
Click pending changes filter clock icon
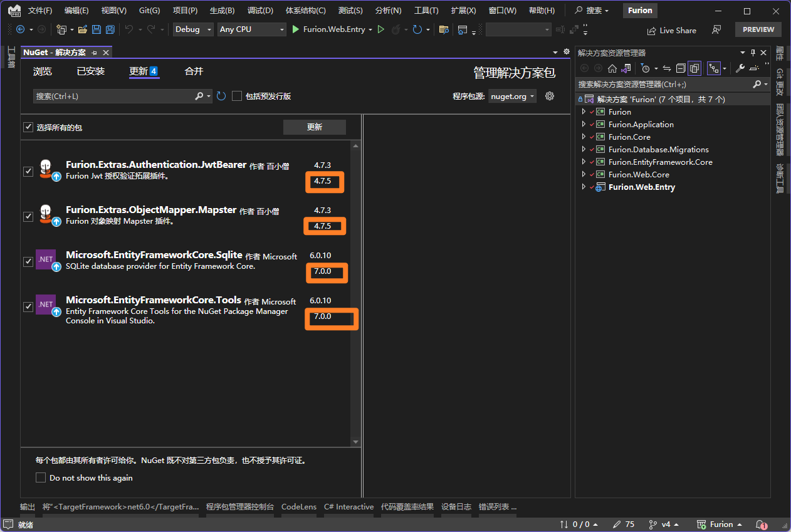(x=645, y=68)
